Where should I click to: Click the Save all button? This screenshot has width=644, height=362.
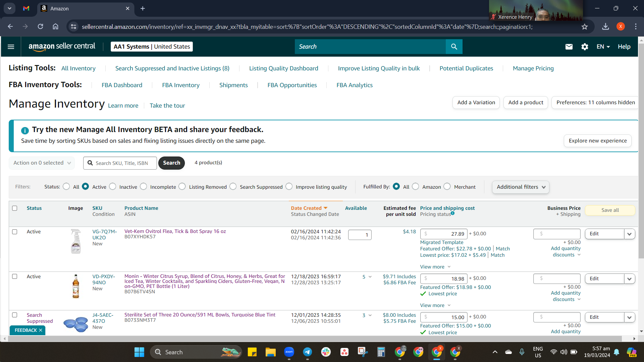(610, 210)
